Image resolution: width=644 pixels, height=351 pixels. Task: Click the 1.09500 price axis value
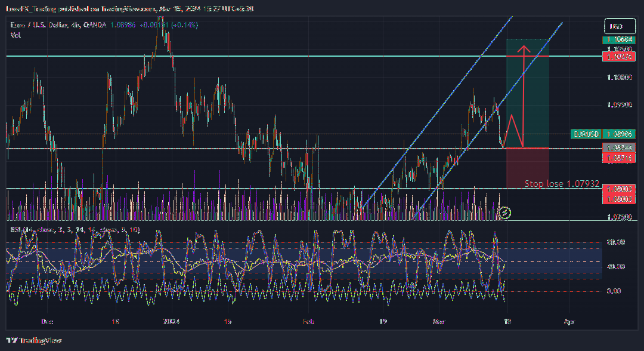click(620, 105)
